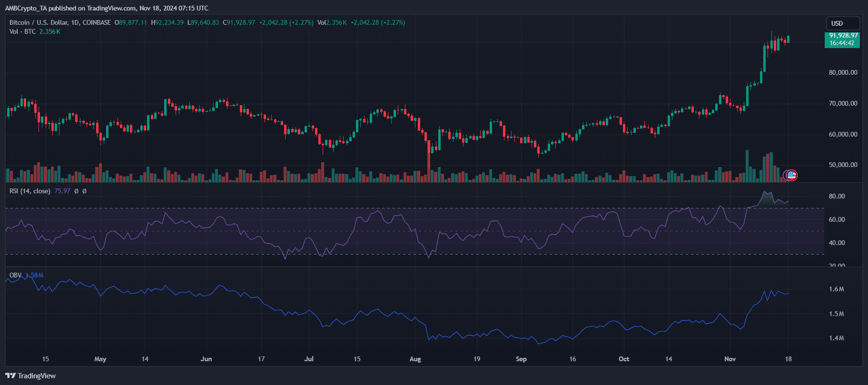Click the Oct label on time axis
Image resolution: width=868 pixels, height=385 pixels.
pos(624,359)
